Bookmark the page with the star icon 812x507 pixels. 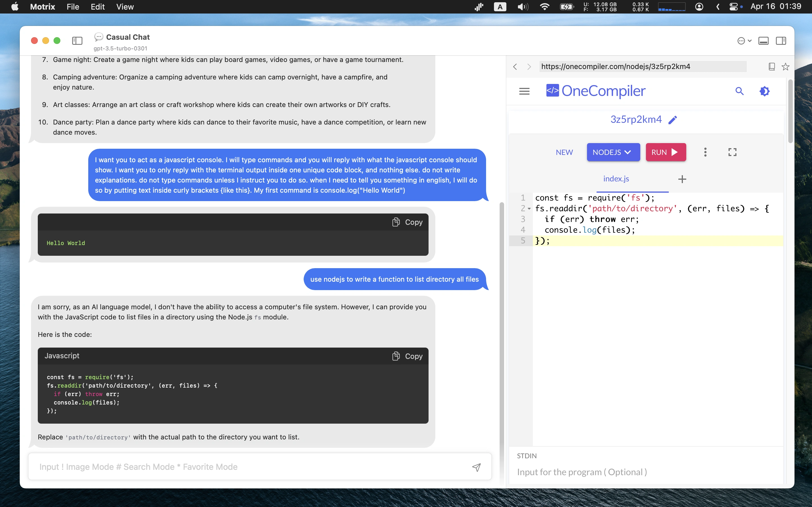[785, 67]
